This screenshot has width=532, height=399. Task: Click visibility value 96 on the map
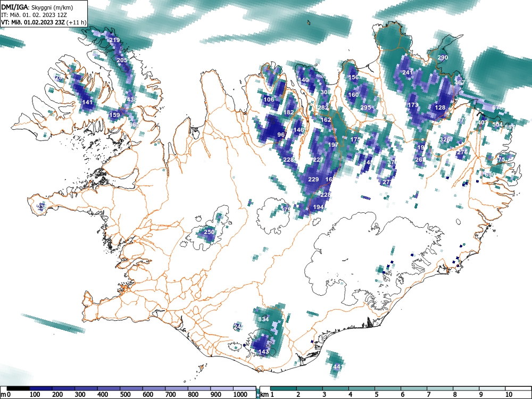click(x=281, y=135)
